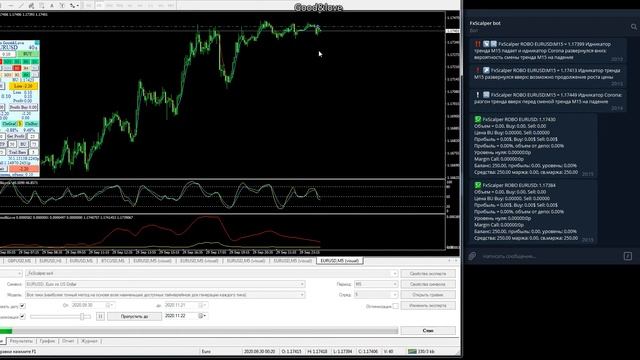Click the Get Profit panel button
640x360 pixels.
click(x=16, y=136)
